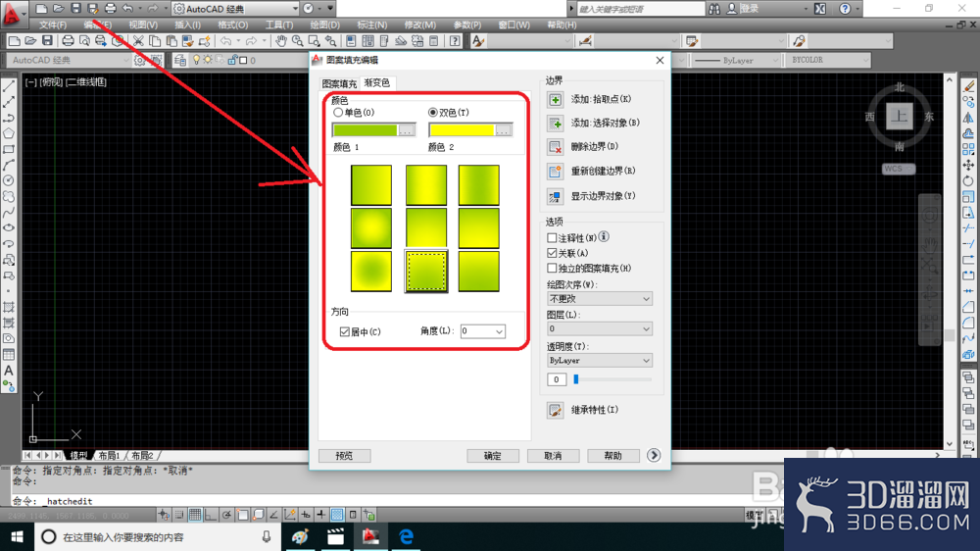Image resolution: width=980 pixels, height=551 pixels.
Task: Open Microsoft Edge from the taskbar
Action: point(407,536)
